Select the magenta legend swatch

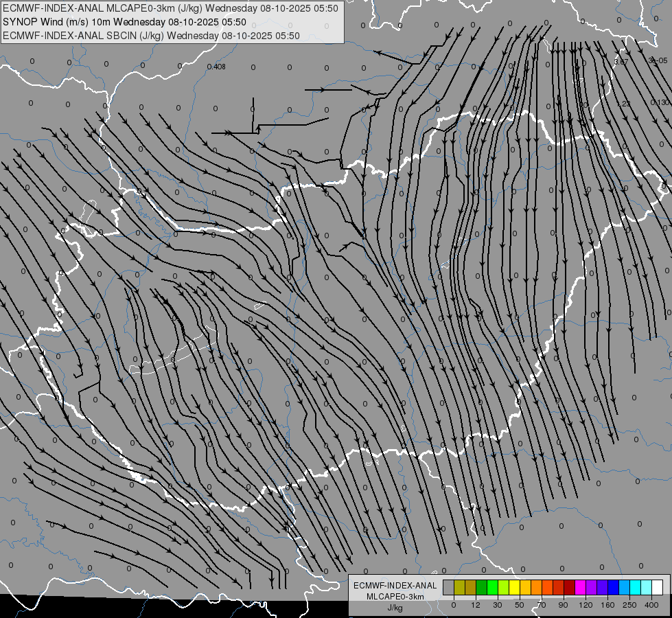pyautogui.click(x=581, y=588)
